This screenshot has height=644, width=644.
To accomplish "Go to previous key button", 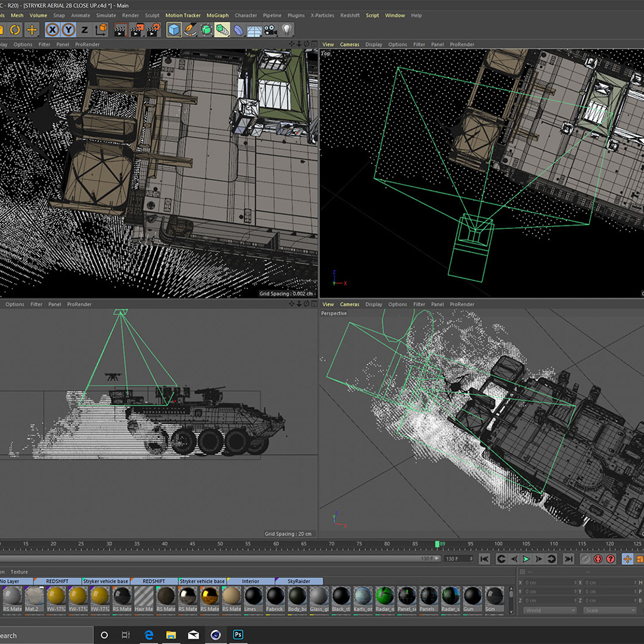I will click(501, 559).
